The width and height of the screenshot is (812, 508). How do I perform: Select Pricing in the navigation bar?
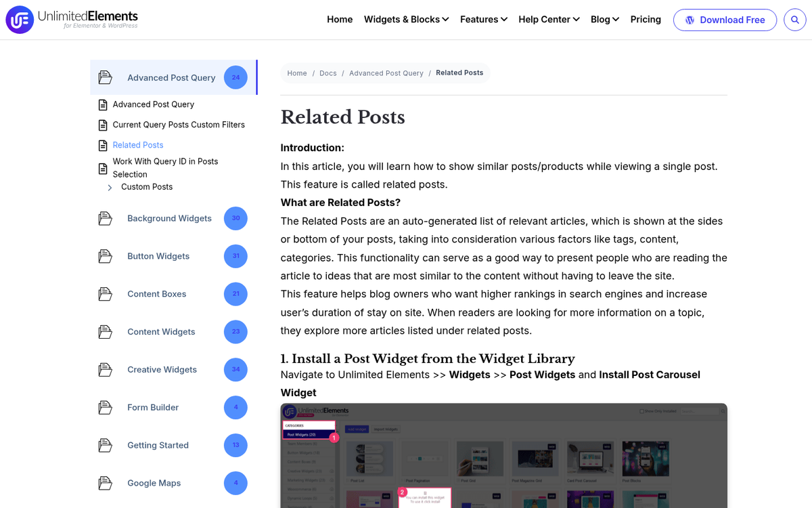(x=646, y=20)
